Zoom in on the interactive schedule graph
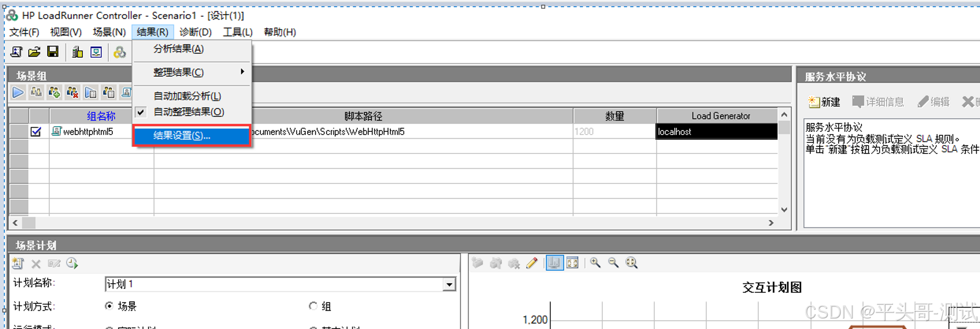Screen dimensions: 980x329 tap(595, 263)
